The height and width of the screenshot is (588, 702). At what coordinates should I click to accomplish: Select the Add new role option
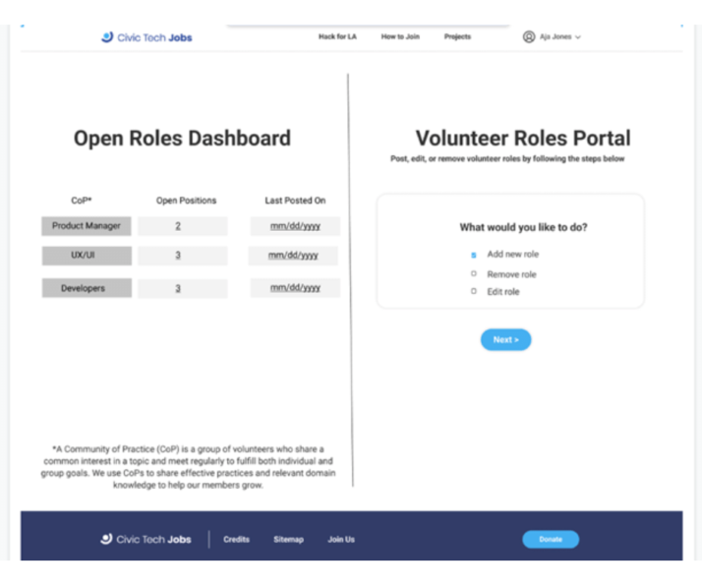click(x=474, y=255)
